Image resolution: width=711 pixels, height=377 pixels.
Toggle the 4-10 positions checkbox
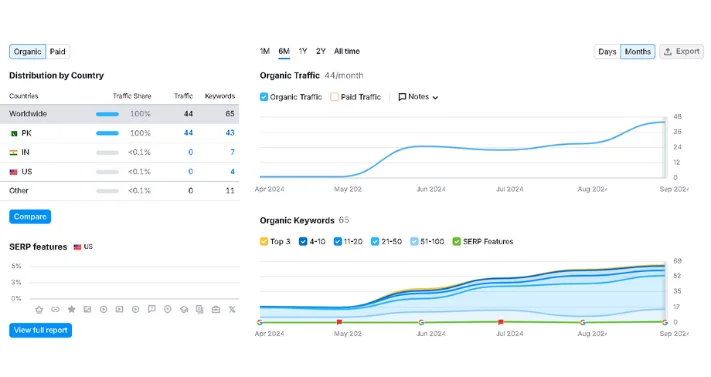303,242
